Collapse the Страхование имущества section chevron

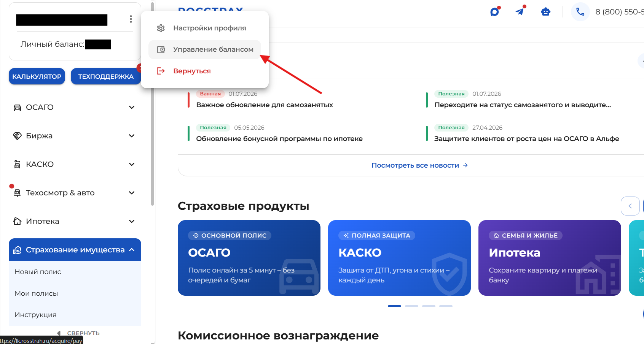132,250
